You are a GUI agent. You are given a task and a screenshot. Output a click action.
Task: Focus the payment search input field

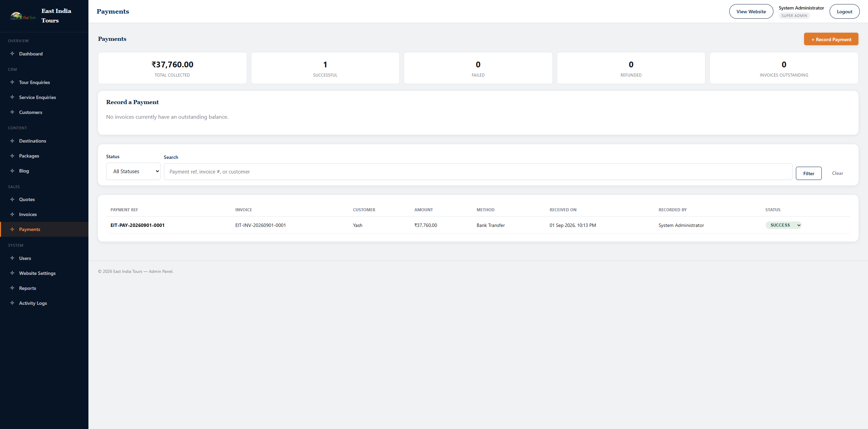pyautogui.click(x=478, y=171)
